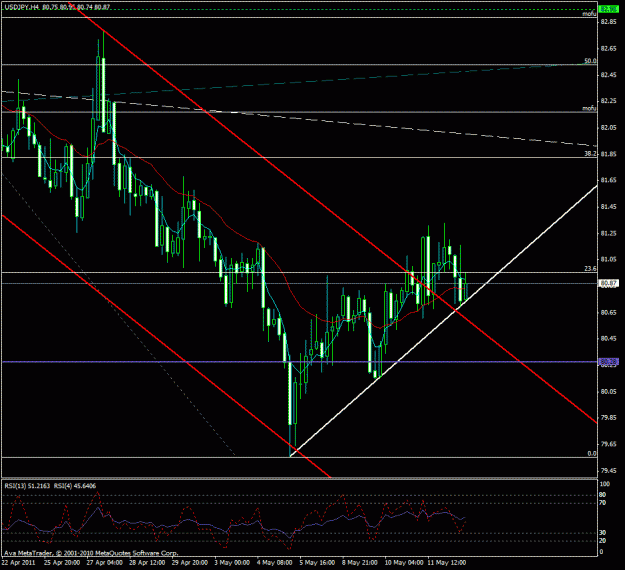Click the RSI(4) 45.6406 indicator label
625x570 pixels.
point(75,486)
